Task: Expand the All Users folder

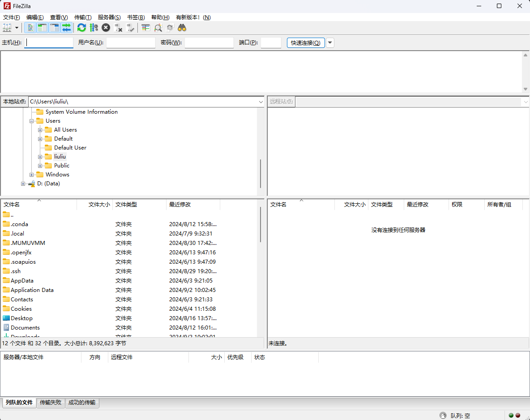Action: click(x=40, y=130)
